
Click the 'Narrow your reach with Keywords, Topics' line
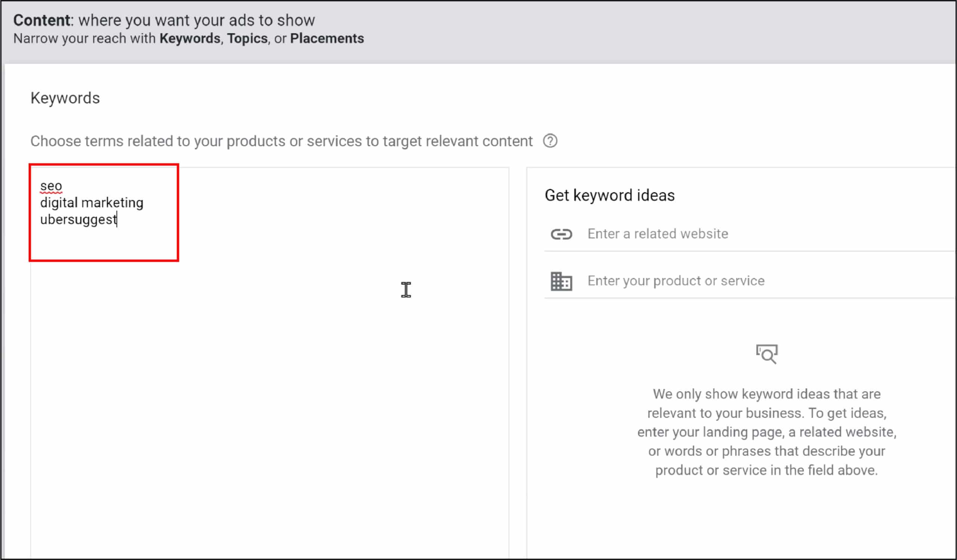click(188, 38)
